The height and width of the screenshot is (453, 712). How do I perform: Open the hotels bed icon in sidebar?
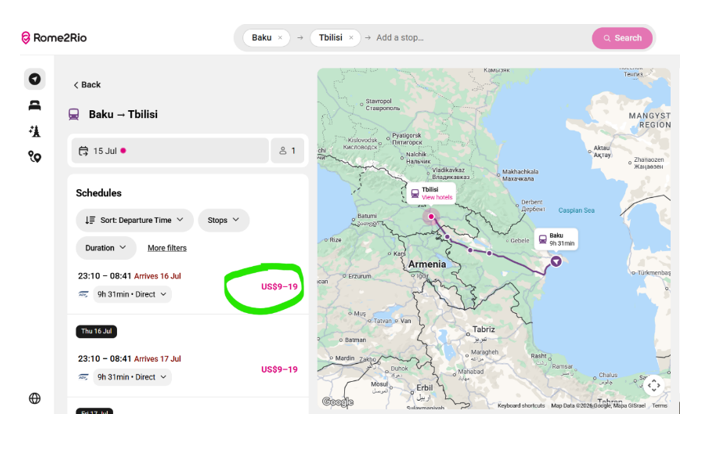[35, 105]
